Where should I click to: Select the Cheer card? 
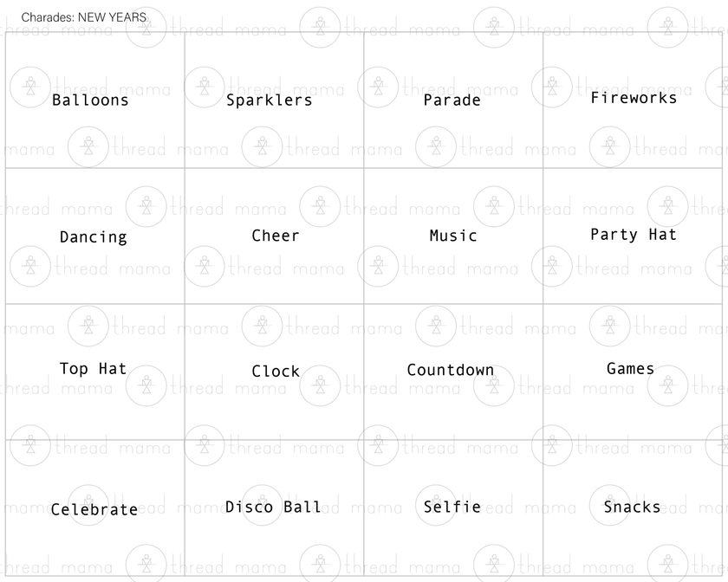point(276,236)
